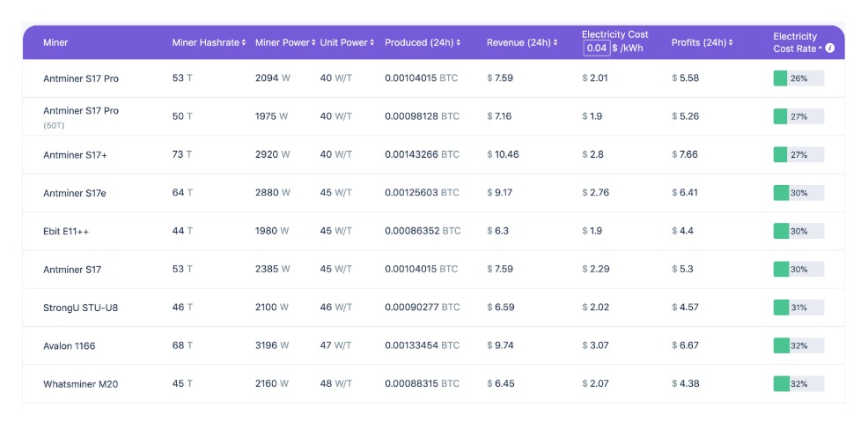Open the Antminer S17+ miner

76,155
